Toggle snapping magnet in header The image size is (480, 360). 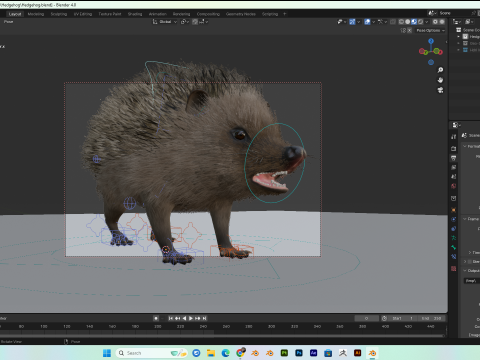tap(195, 22)
